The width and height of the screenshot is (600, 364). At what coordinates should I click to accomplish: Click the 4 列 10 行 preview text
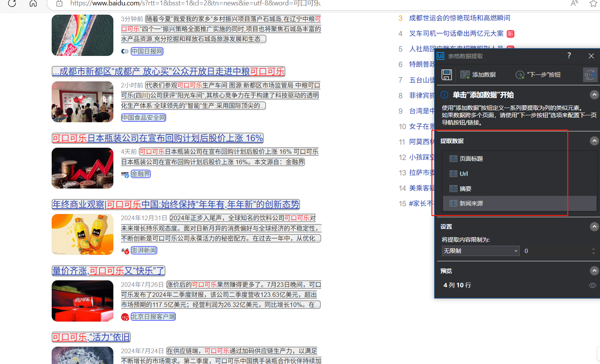[457, 285]
